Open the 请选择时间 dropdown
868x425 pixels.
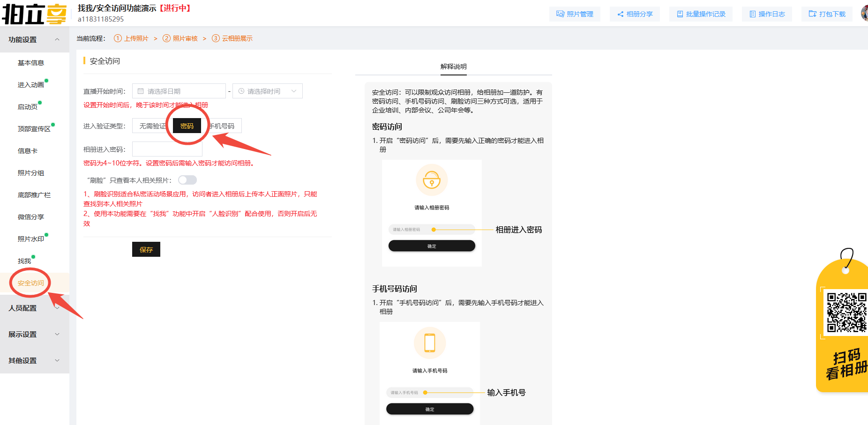click(267, 90)
